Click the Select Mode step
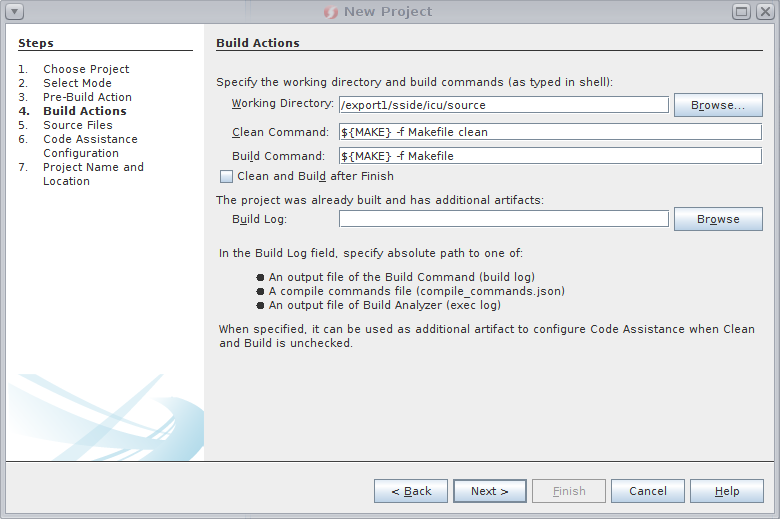Image resolution: width=780 pixels, height=519 pixels. coord(77,83)
